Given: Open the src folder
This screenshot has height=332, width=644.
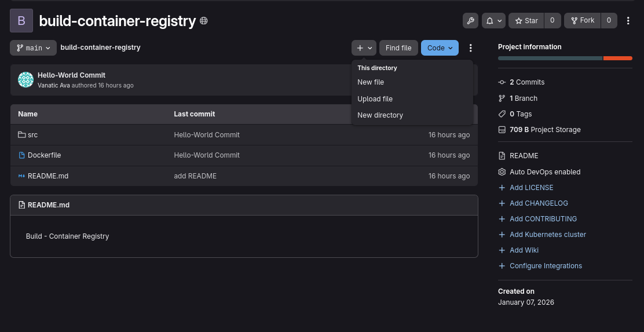Looking at the screenshot, I should point(32,135).
